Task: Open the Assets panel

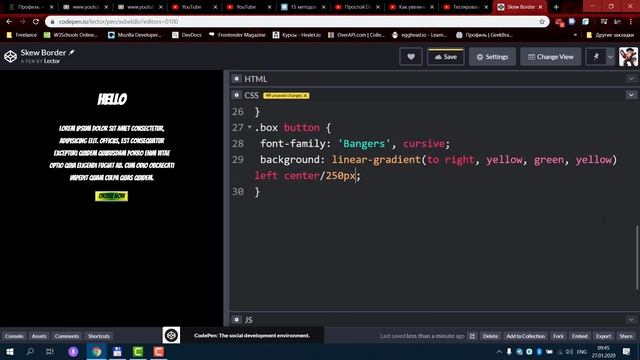Action: (39, 336)
